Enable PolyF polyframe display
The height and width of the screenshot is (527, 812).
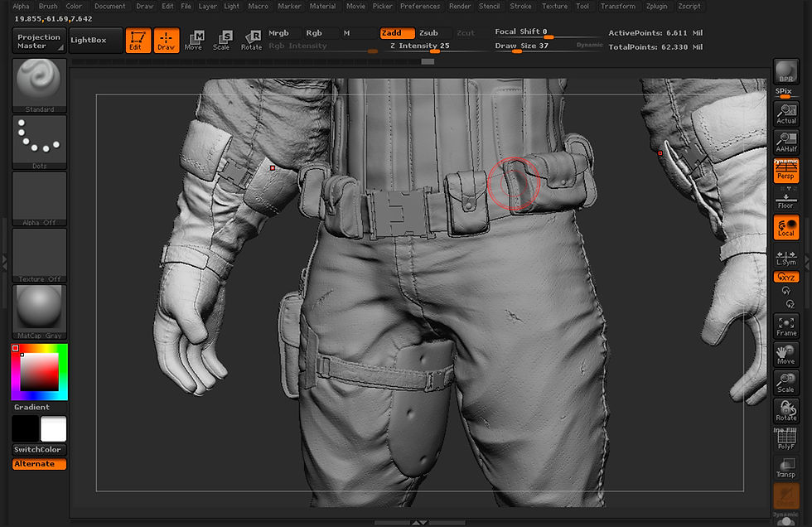(x=785, y=439)
